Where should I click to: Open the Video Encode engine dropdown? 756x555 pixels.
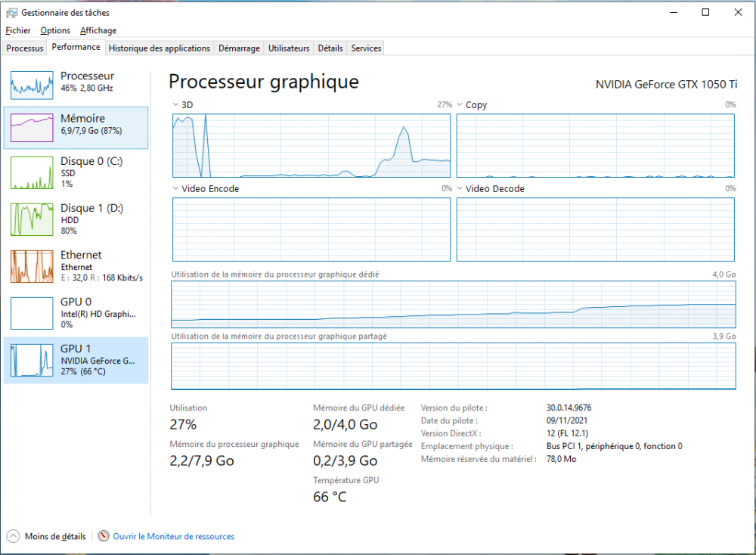176,189
